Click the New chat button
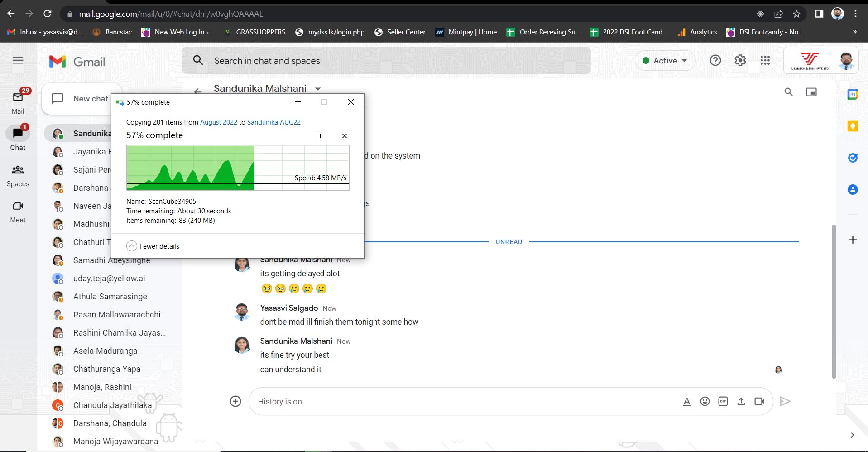 point(82,99)
